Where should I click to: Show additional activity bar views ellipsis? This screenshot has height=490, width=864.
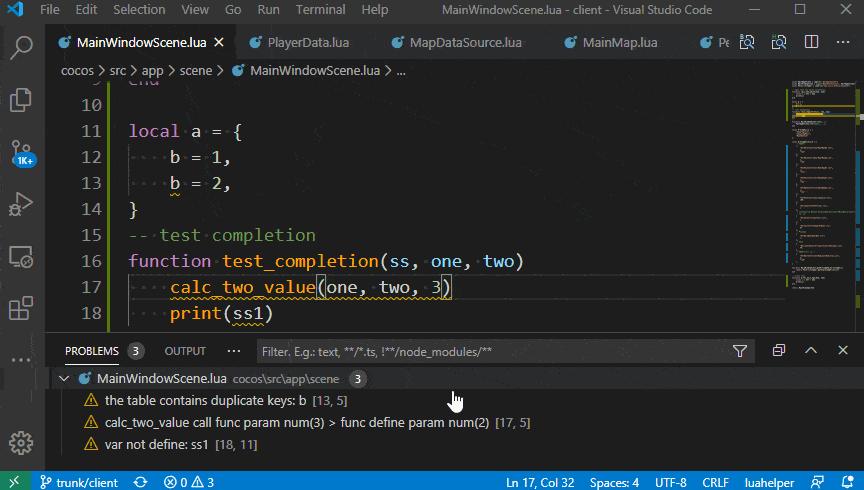point(21,360)
